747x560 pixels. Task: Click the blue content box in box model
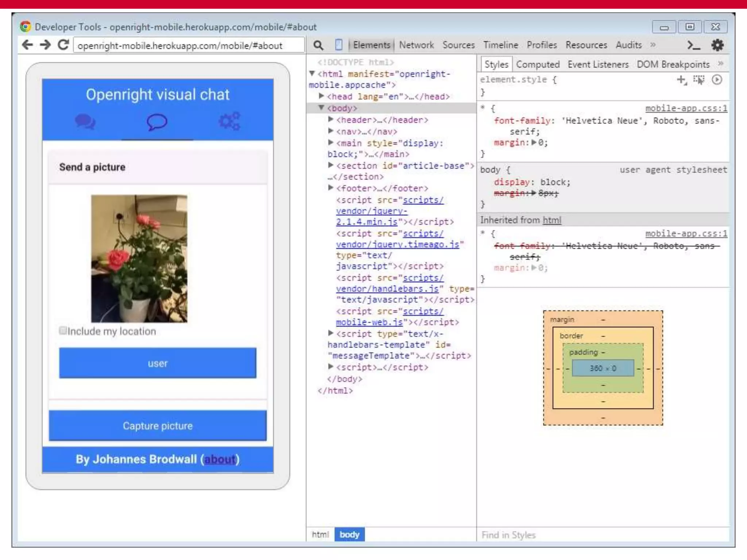[x=603, y=368]
